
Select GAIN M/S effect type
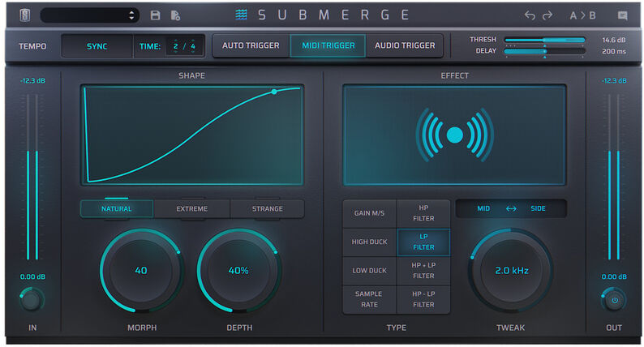pos(370,213)
